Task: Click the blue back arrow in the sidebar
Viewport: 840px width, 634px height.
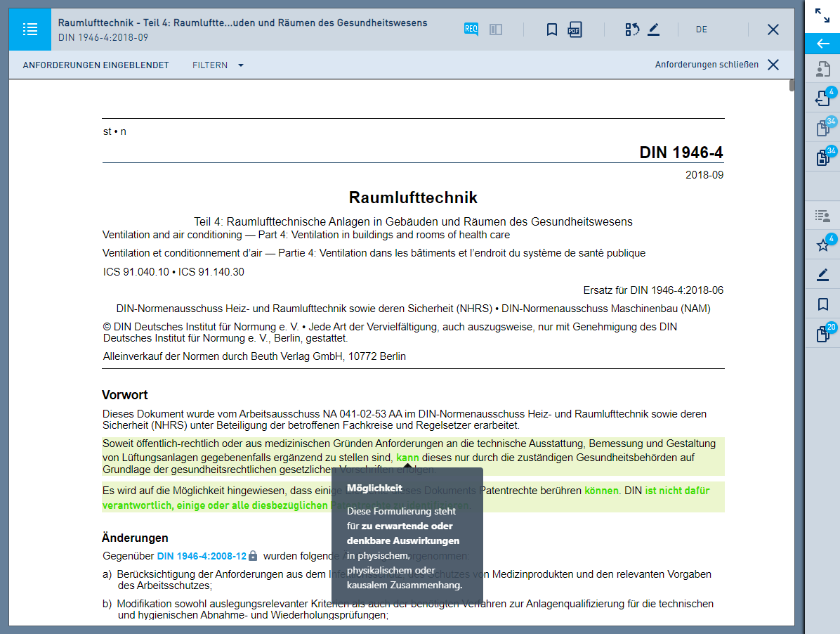Action: (822, 44)
